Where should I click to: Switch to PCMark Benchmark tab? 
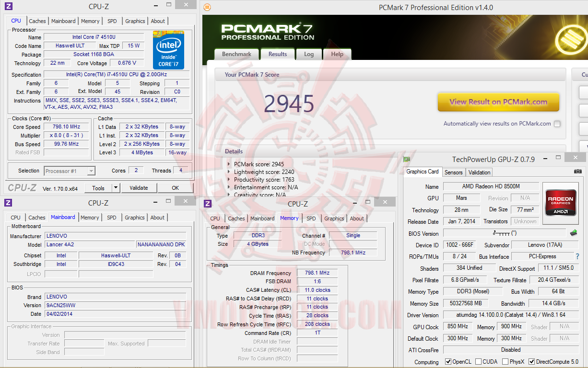(x=236, y=54)
